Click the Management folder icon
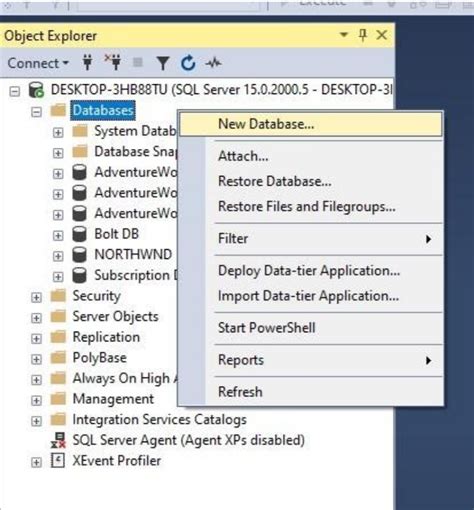 point(58,399)
